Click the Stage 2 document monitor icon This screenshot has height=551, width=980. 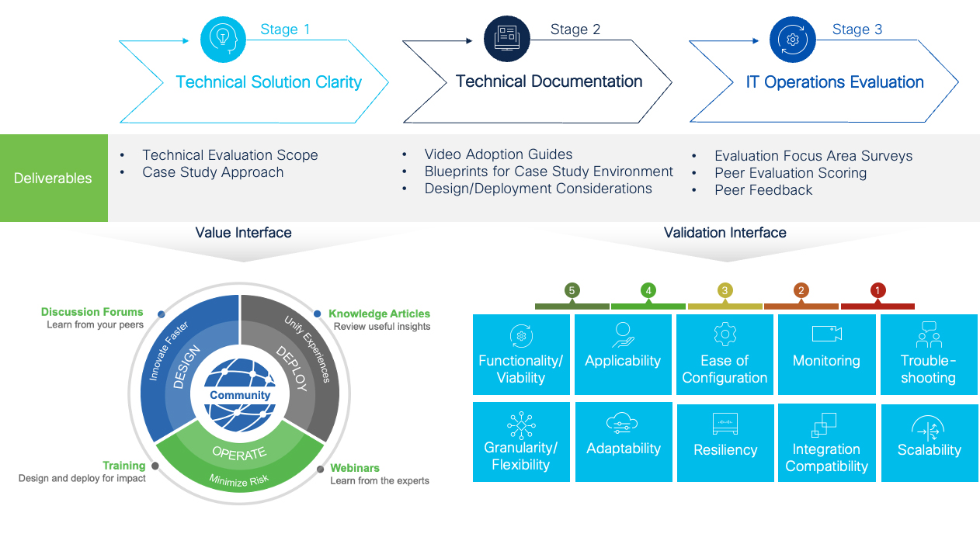pos(506,38)
